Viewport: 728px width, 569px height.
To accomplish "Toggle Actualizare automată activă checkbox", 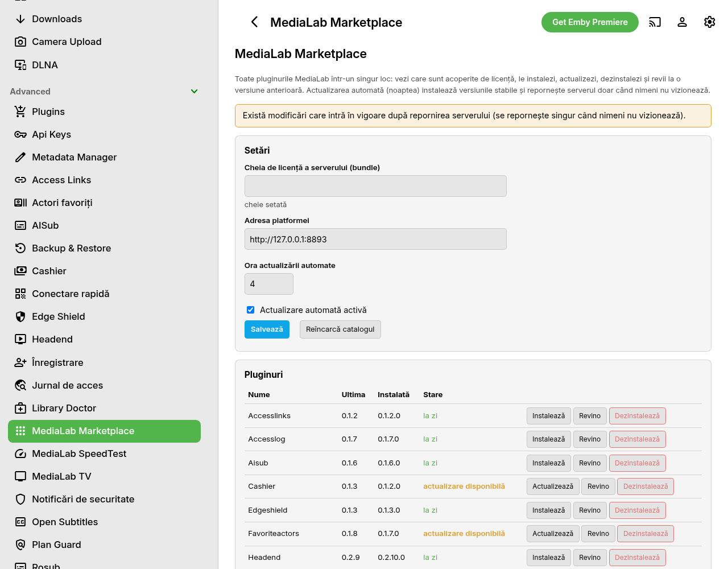I will click(x=250, y=310).
